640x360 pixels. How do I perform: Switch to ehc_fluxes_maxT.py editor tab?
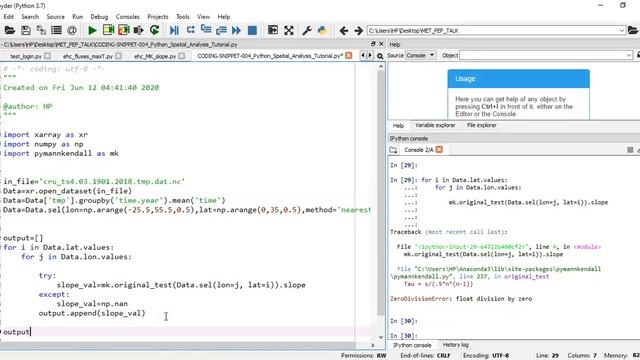(88, 56)
